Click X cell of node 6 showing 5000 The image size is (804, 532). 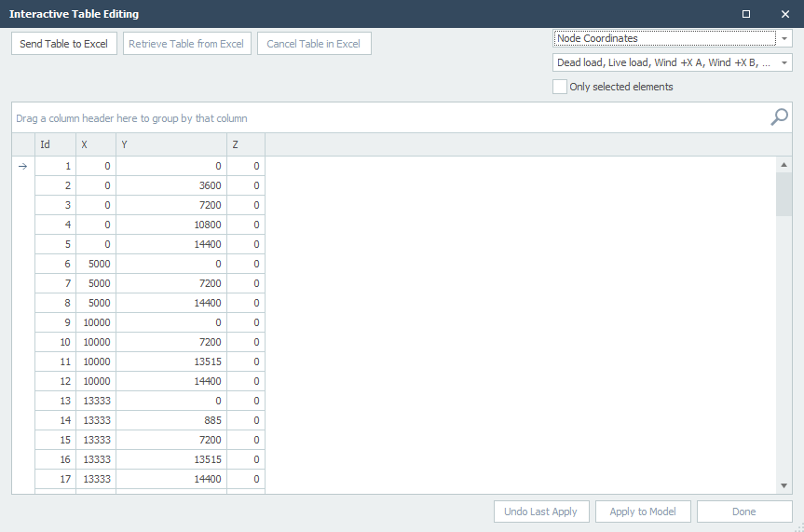click(x=96, y=264)
